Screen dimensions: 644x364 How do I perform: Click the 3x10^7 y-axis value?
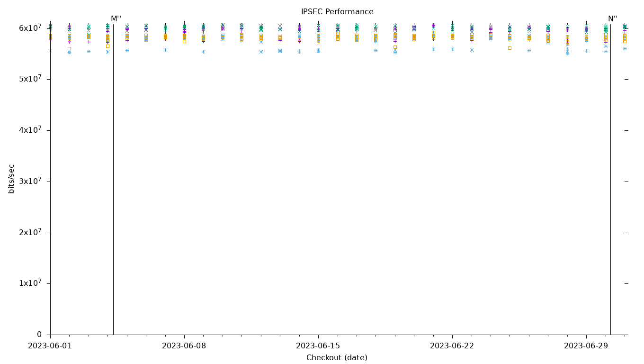point(30,181)
